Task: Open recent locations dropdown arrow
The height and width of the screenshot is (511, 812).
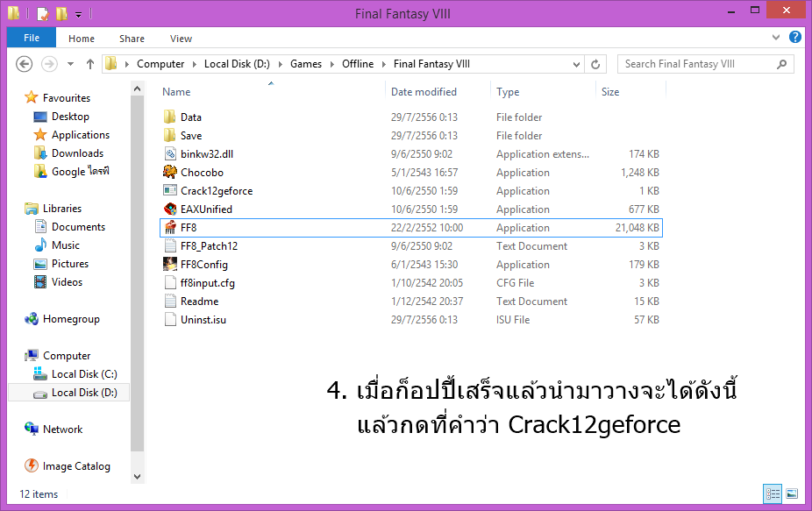Action: (x=70, y=64)
